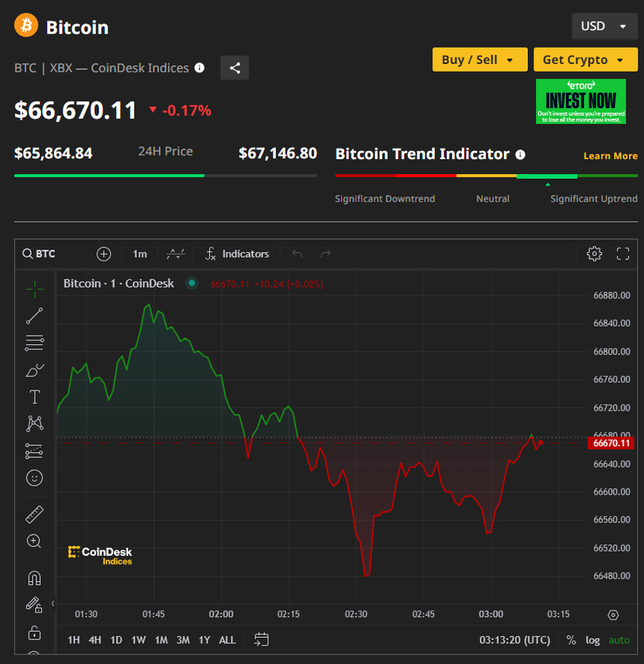Select the Fibonacci retracement tool

coord(34,344)
